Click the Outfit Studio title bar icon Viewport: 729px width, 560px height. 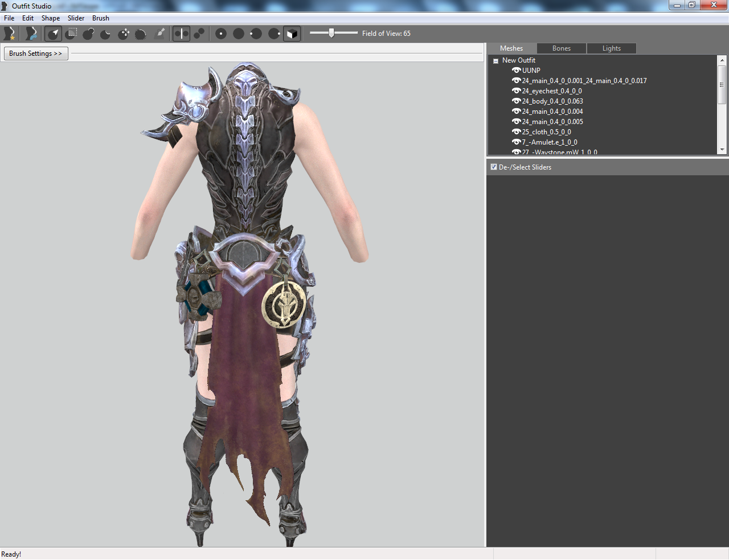(5, 6)
